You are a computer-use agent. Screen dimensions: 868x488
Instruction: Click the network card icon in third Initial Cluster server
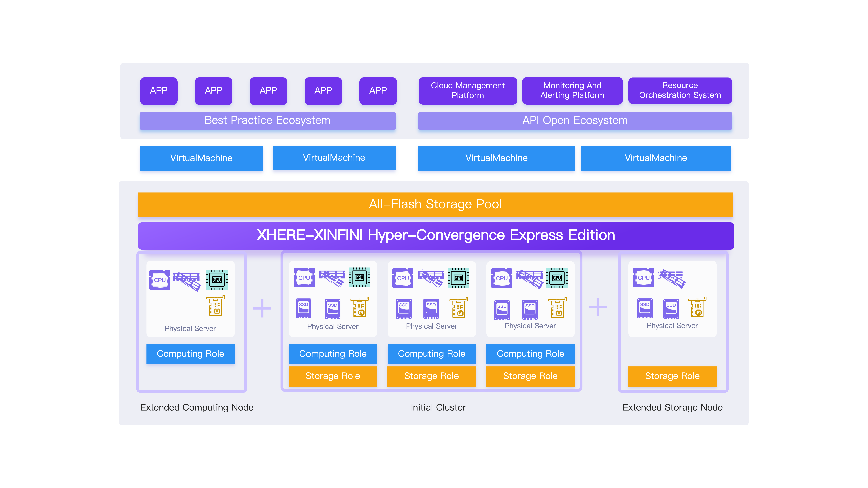click(x=557, y=307)
